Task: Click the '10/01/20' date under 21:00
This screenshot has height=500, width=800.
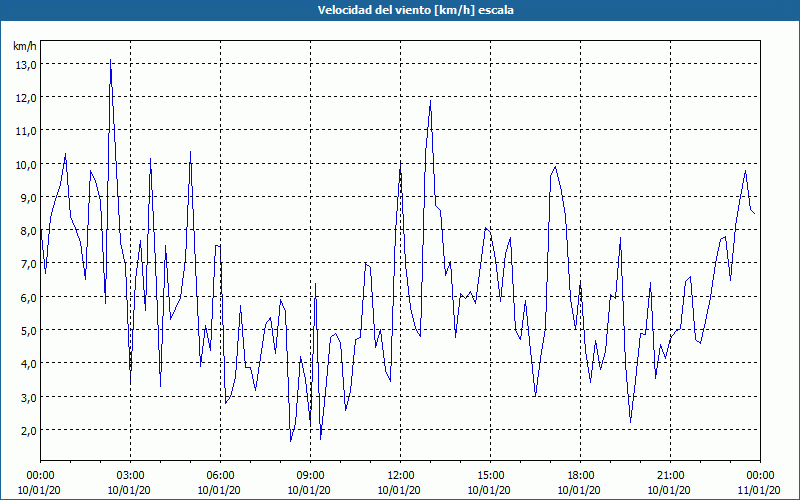Action: point(669,490)
